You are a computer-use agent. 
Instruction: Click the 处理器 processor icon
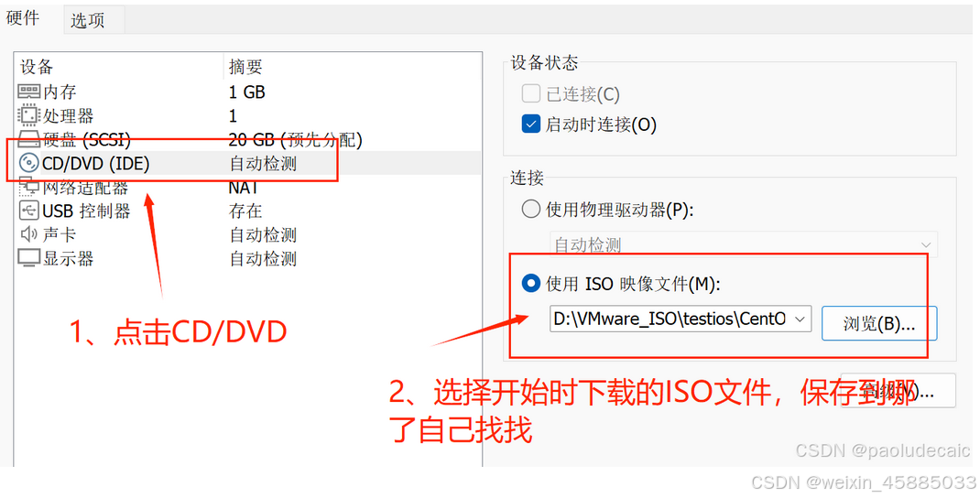[28, 115]
